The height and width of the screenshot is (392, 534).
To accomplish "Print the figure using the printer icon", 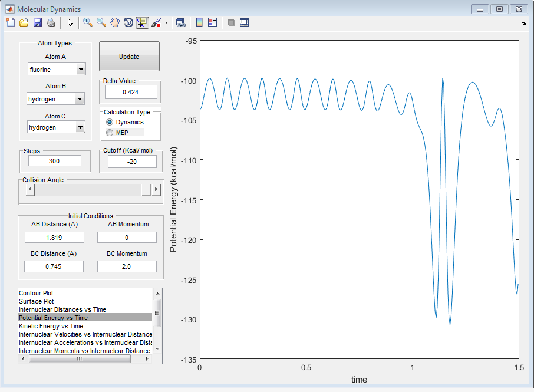I will tap(51, 22).
